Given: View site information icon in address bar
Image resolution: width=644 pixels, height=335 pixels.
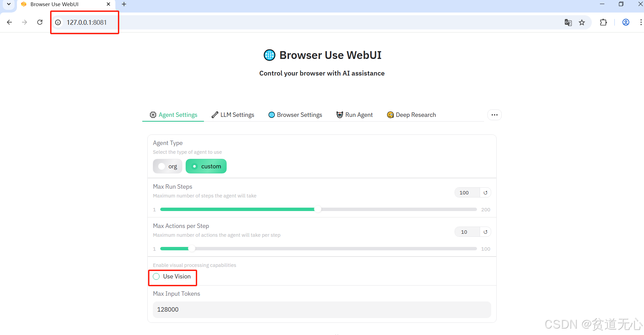Looking at the screenshot, I should click(58, 22).
